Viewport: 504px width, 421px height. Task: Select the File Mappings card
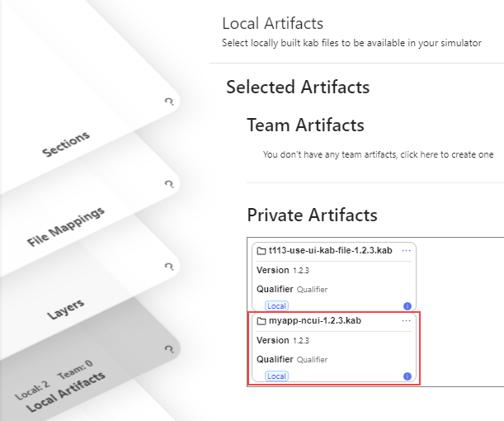tap(65, 226)
